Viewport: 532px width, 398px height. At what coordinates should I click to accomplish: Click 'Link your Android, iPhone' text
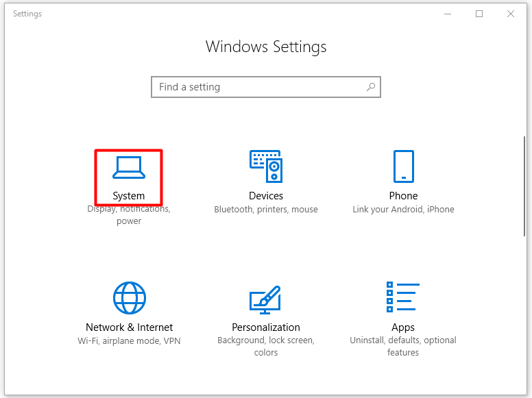[x=403, y=210]
